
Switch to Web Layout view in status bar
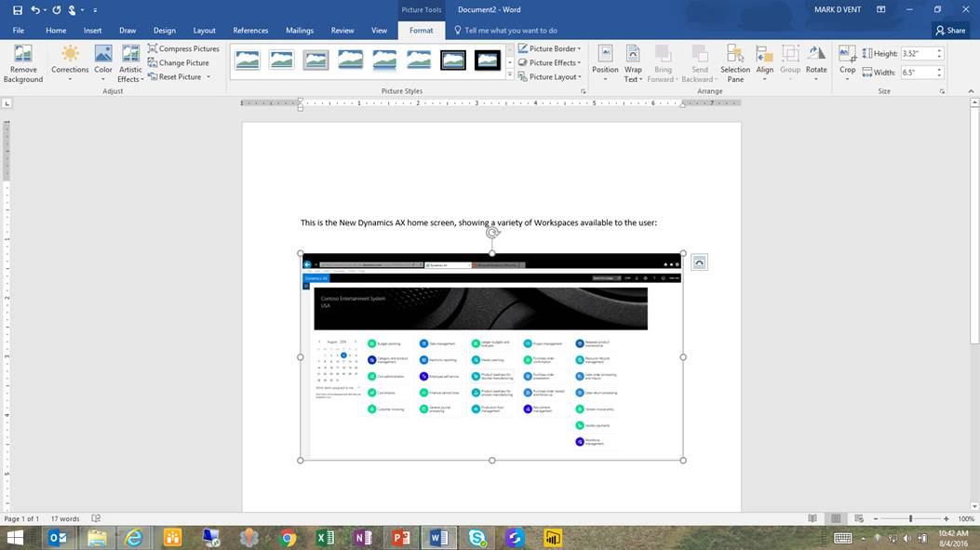[858, 518]
